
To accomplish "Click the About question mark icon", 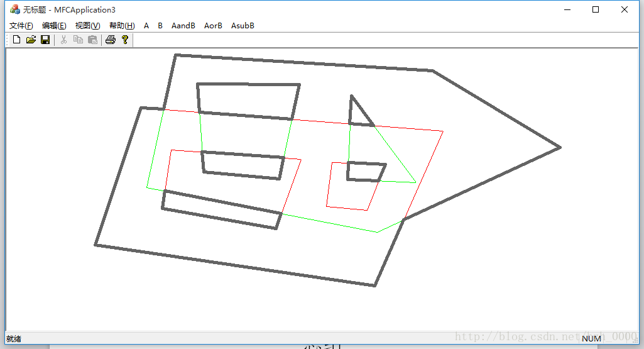I will point(125,40).
